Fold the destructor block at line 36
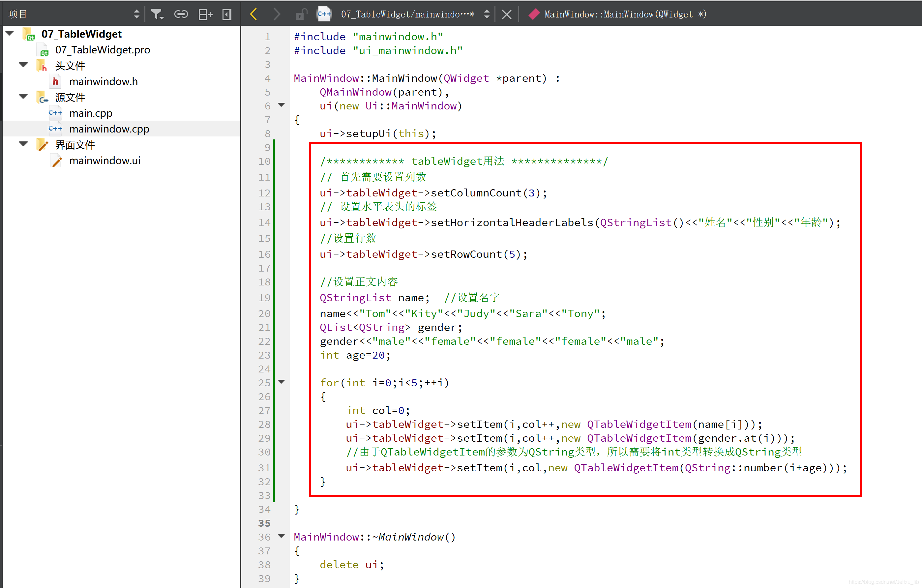Image resolution: width=922 pixels, height=588 pixels. point(282,536)
